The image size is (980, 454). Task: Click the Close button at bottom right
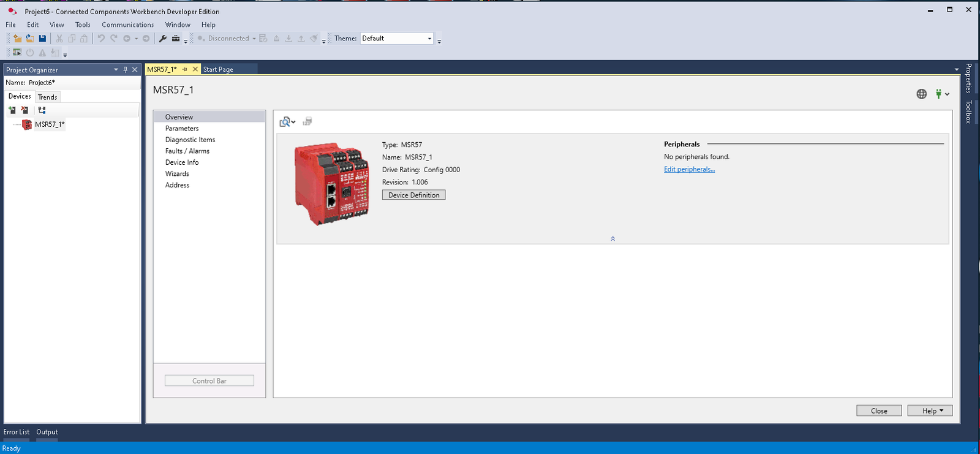tap(879, 410)
